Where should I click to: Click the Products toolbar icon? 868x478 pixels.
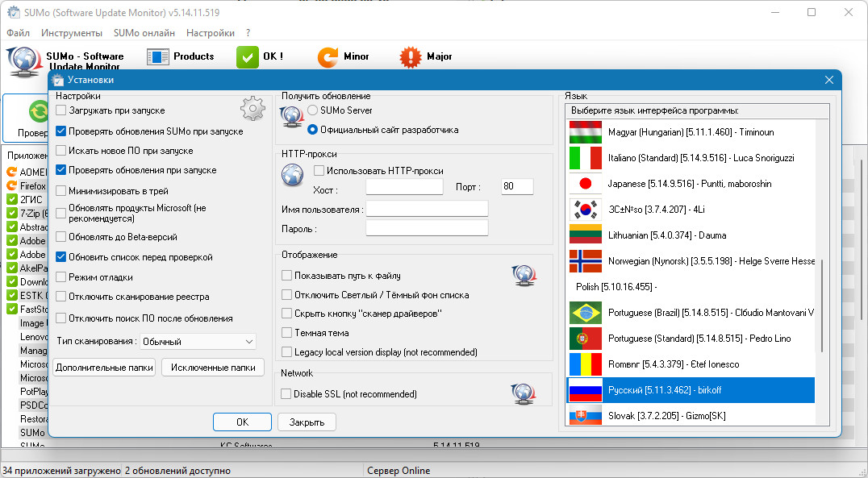pyautogui.click(x=158, y=56)
